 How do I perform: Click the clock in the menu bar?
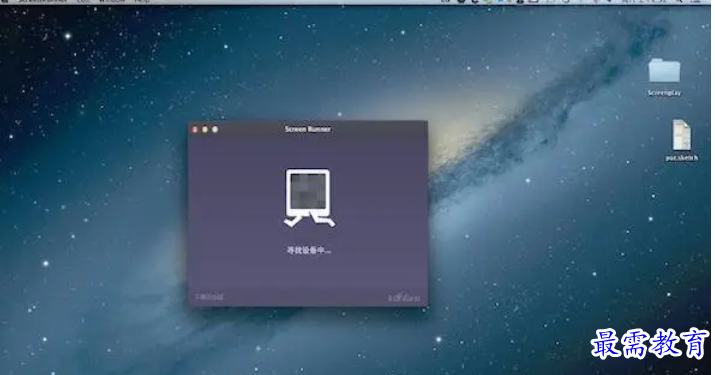[644, 1]
